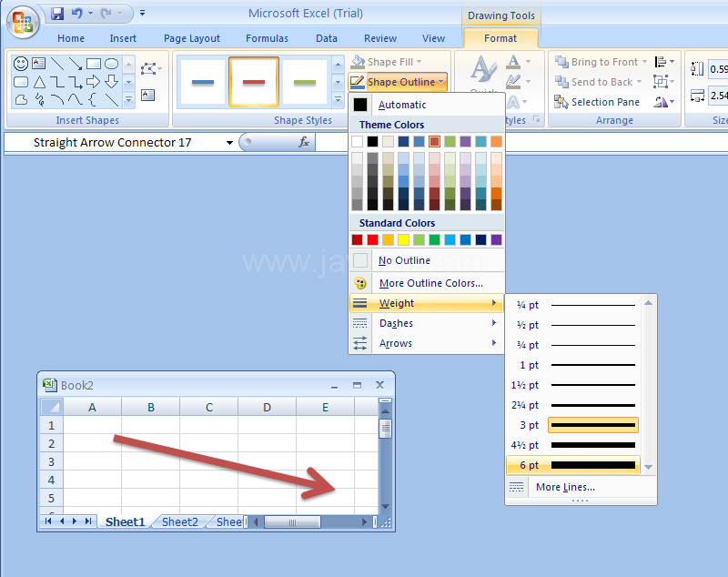Open Edit Shape points tool
Image resolution: width=728 pixels, height=577 pixels.
coord(151,69)
